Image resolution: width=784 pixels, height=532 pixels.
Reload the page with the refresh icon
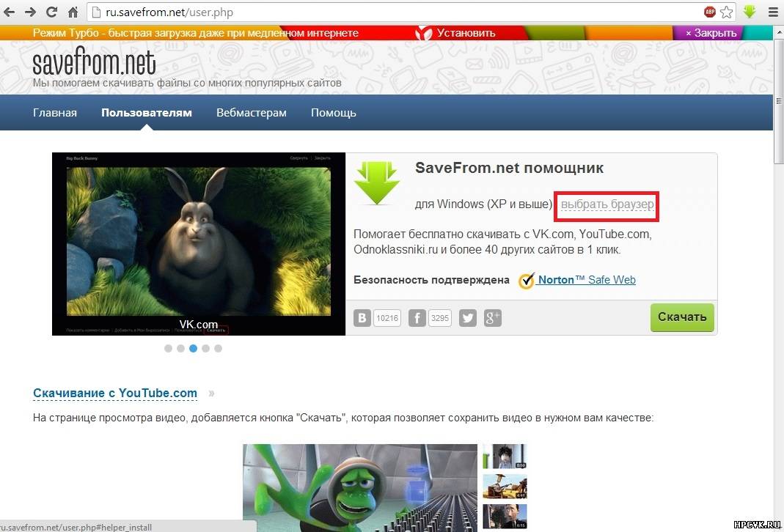(51, 12)
